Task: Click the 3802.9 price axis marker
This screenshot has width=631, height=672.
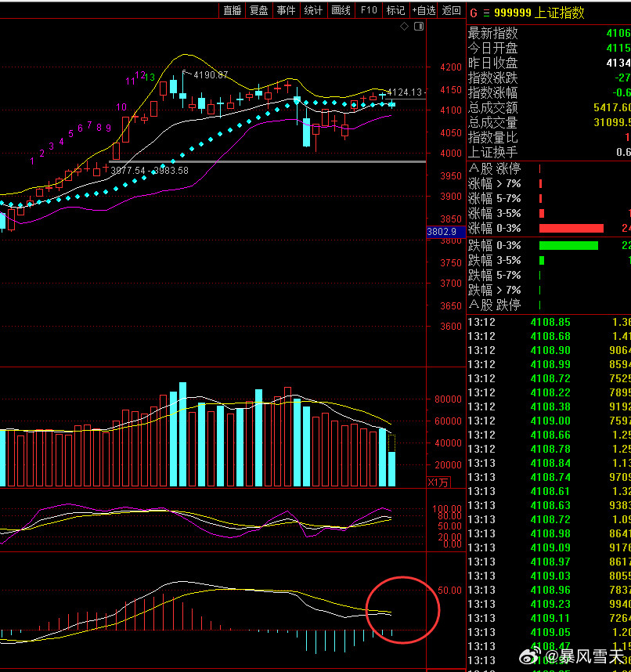Action: coord(446,232)
